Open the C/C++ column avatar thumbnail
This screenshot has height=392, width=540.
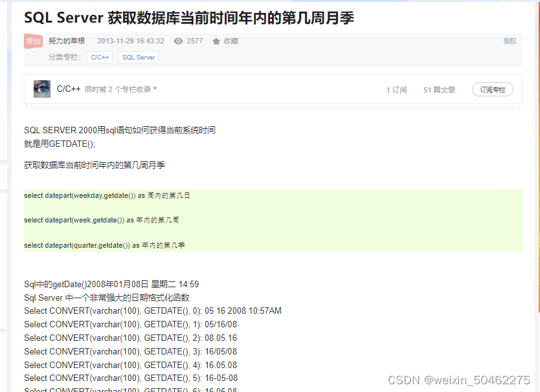coord(42,89)
